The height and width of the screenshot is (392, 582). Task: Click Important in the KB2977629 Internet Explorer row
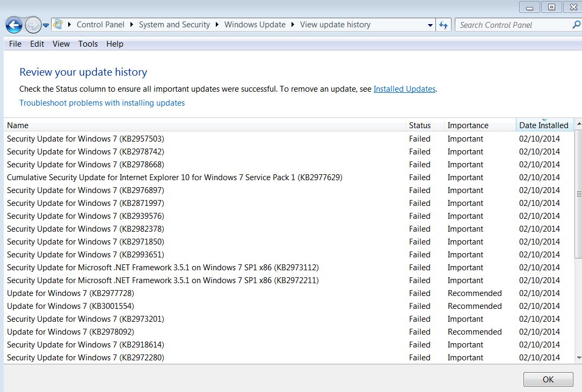point(465,177)
